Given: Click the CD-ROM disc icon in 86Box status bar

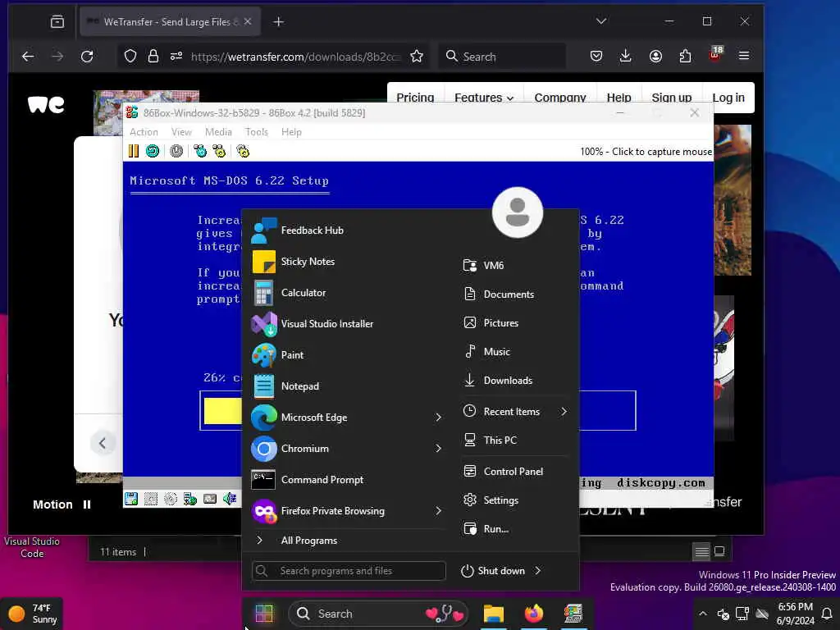Looking at the screenshot, I should (x=171, y=499).
